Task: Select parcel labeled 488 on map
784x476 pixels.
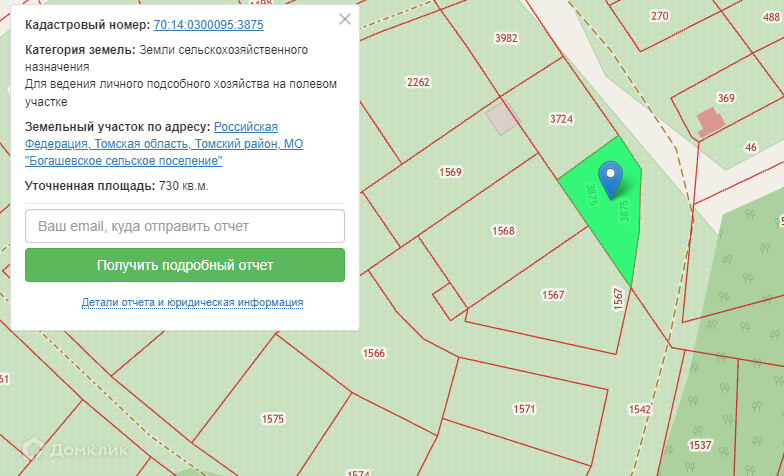Action: pos(771,17)
